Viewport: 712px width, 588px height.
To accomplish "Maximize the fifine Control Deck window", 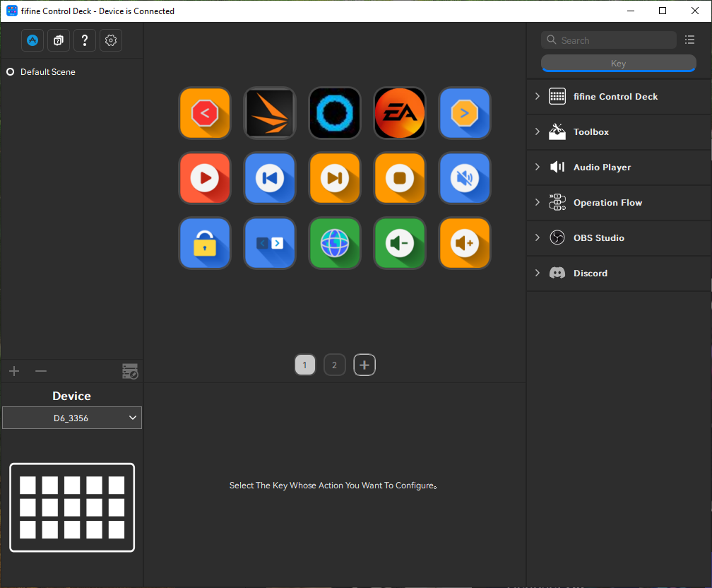I will coord(663,11).
